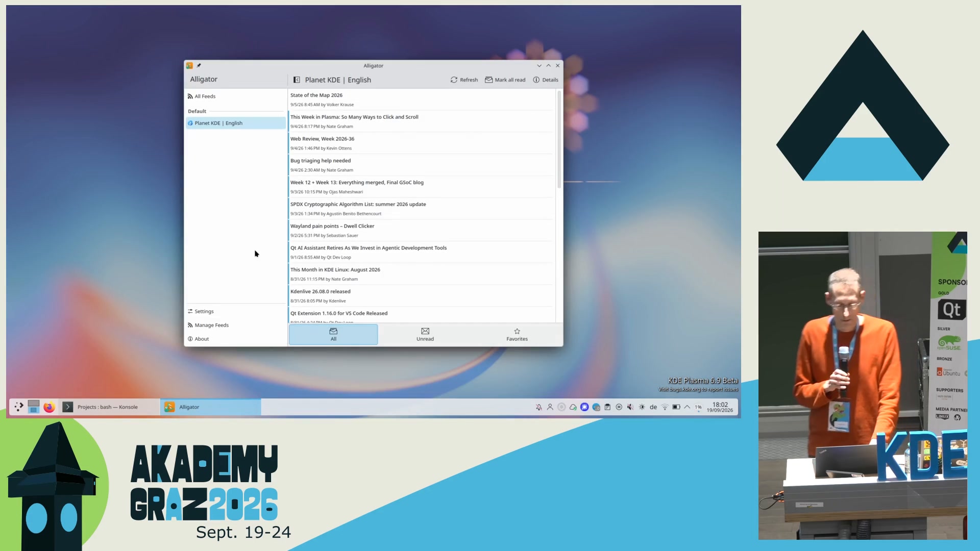Click the media pause tray icon
The image size is (980, 551).
(x=619, y=407)
